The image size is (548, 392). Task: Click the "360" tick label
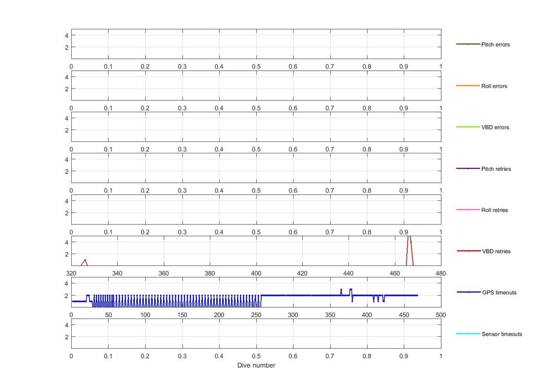[163, 273]
